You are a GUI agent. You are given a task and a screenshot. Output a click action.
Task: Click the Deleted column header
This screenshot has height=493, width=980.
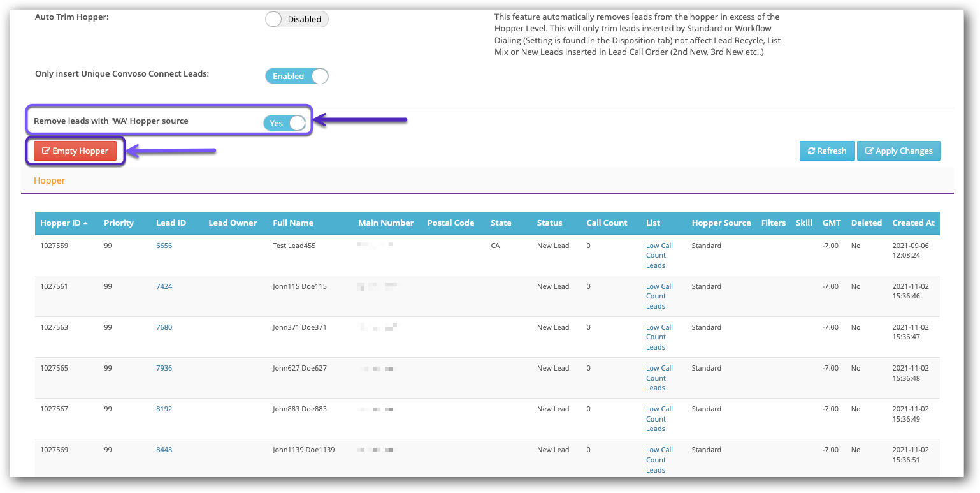[867, 223]
